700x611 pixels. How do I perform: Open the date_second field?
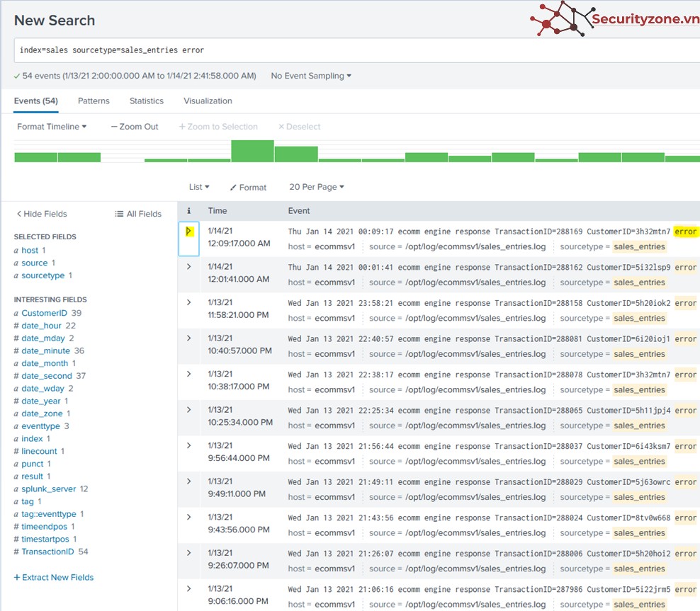[47, 375]
